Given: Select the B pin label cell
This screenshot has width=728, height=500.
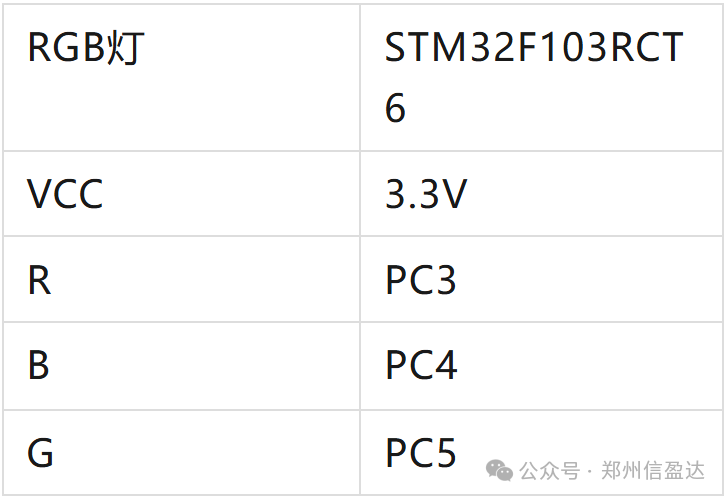Looking at the screenshot, I should pos(182,366).
